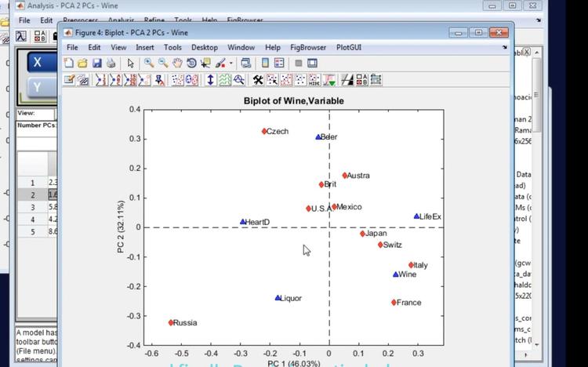Open the File menu in the Analysis window
Viewport: 588px width, 367px height.
pyautogui.click(x=24, y=20)
